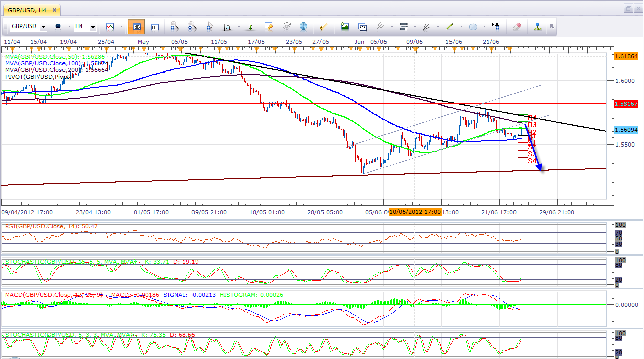Click the vertical zoom magnifier icon
Image resolution: width=644 pixels, height=359 pixels.
tap(227, 27)
